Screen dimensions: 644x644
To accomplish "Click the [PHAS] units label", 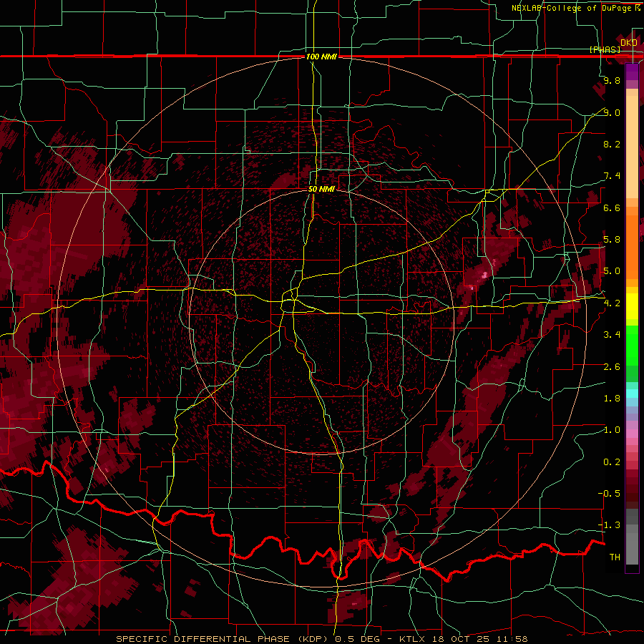I will coord(605,49).
